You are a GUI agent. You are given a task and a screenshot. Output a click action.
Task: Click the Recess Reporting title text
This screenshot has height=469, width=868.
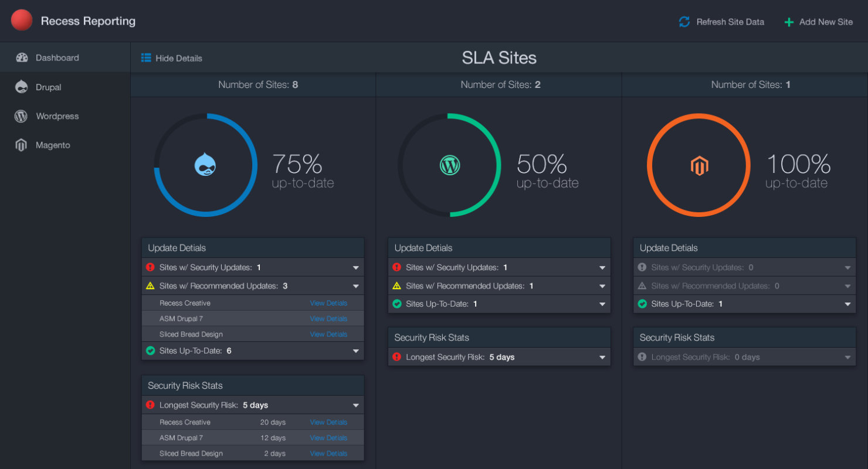[x=88, y=21]
